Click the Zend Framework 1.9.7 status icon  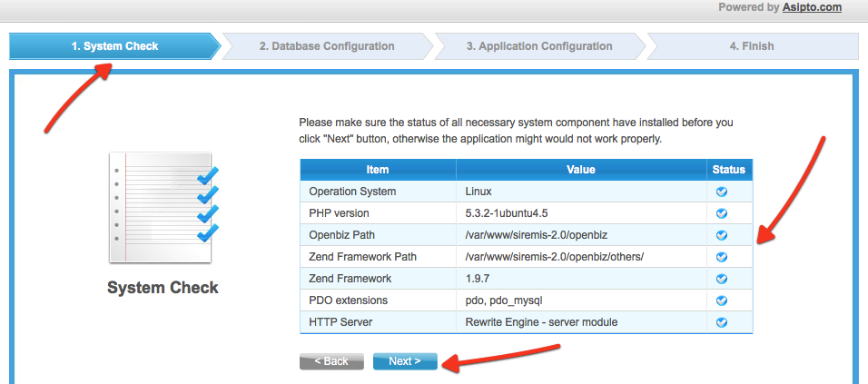[x=722, y=279]
